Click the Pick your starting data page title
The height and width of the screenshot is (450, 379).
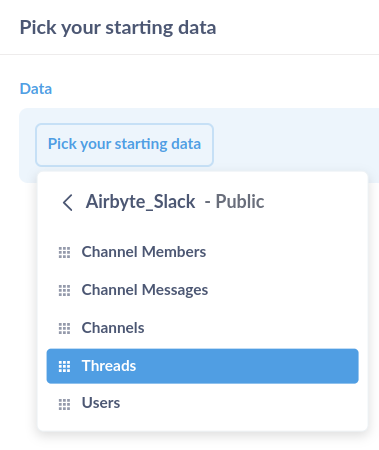[118, 28]
